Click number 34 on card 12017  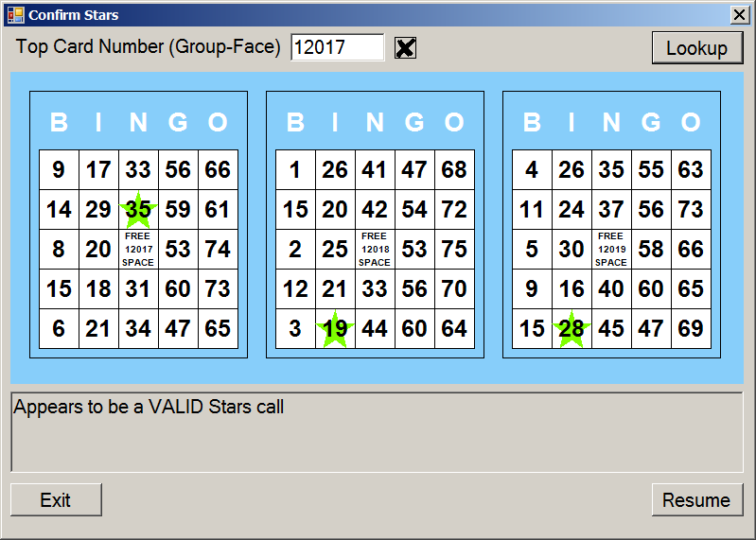pos(138,328)
